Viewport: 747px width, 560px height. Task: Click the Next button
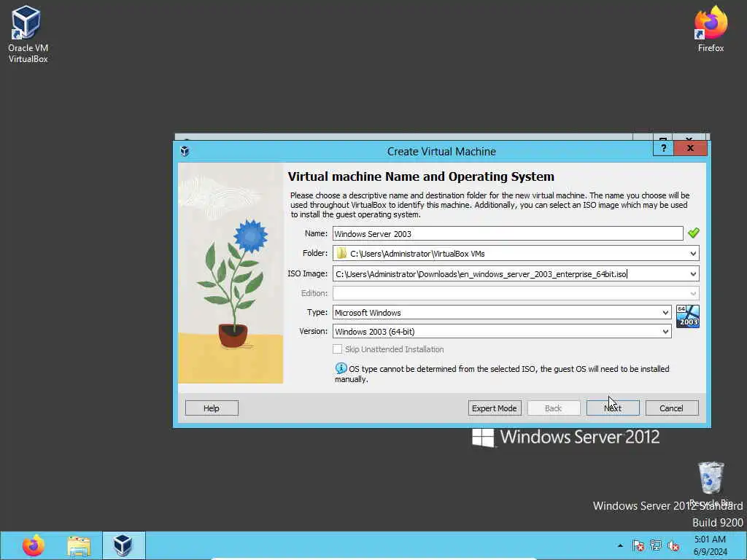click(613, 408)
